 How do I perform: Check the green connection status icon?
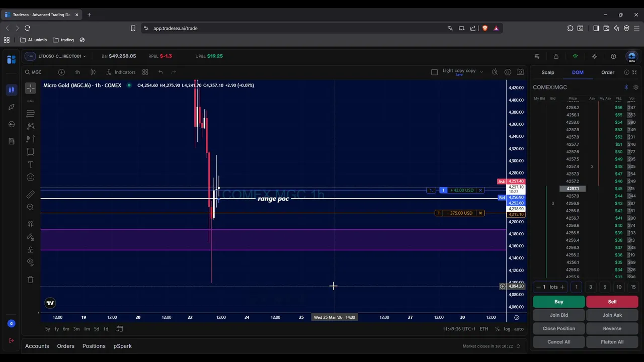[575, 56]
